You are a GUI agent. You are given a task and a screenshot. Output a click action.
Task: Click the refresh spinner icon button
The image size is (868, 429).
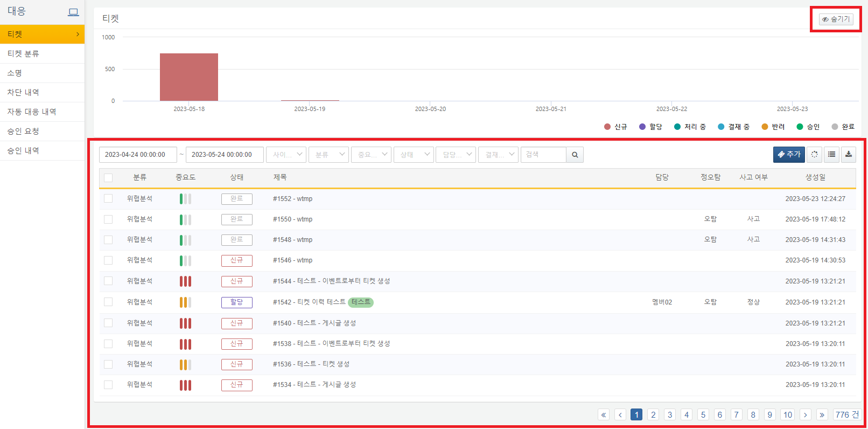click(814, 155)
